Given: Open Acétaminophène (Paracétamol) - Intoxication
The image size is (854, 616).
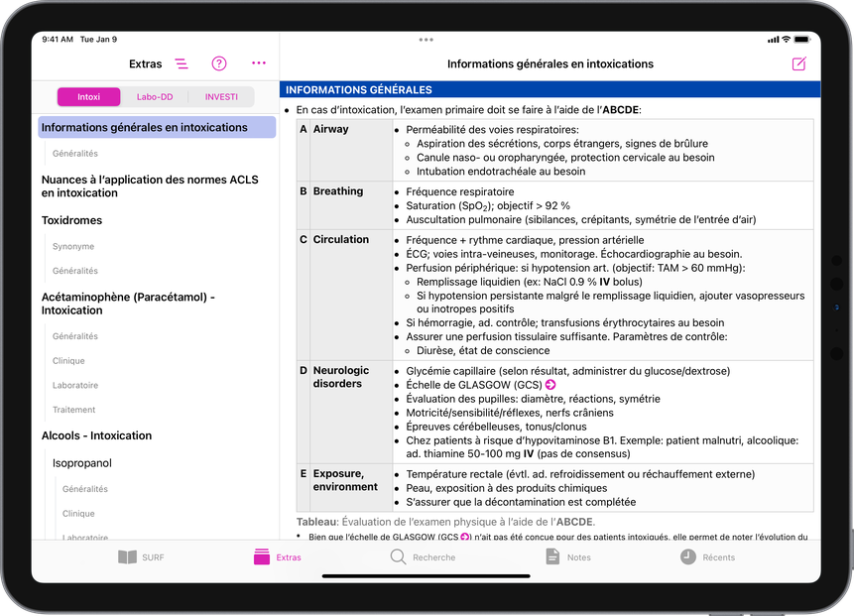Looking at the screenshot, I should click(128, 304).
